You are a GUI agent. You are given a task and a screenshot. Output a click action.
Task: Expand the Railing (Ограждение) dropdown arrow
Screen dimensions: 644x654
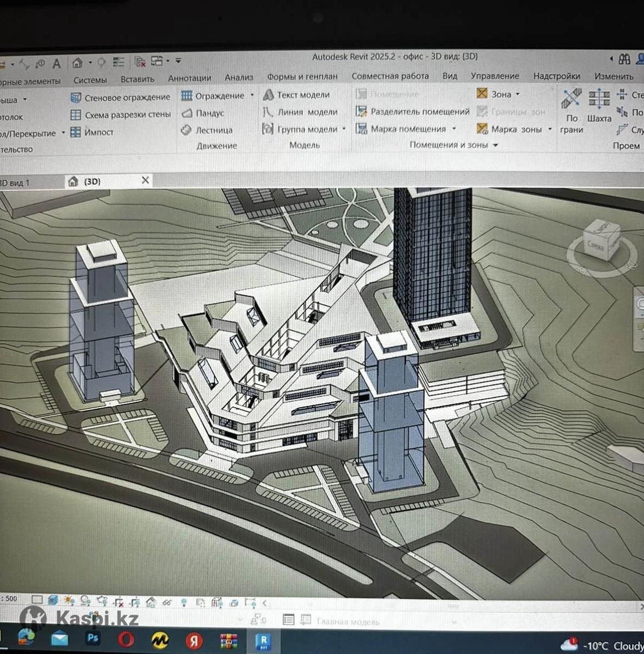click(252, 95)
